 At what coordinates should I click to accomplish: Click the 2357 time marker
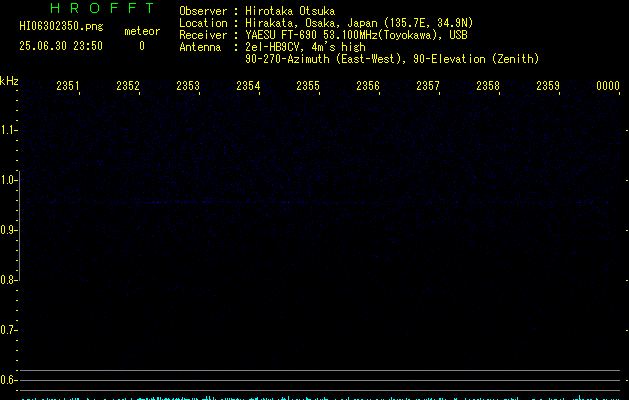coord(428,86)
